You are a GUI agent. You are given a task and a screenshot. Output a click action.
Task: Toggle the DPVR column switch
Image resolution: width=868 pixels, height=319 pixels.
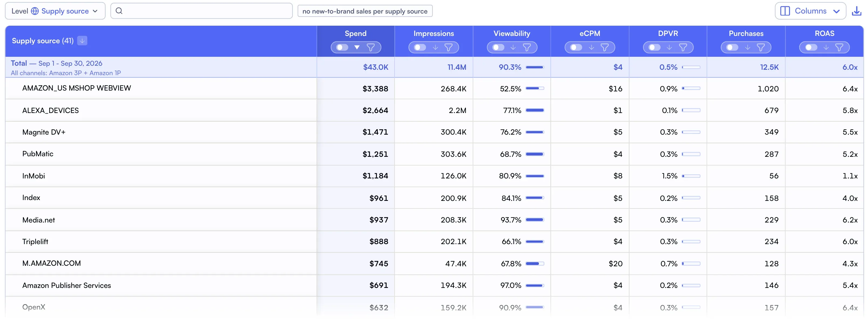pyautogui.click(x=655, y=48)
